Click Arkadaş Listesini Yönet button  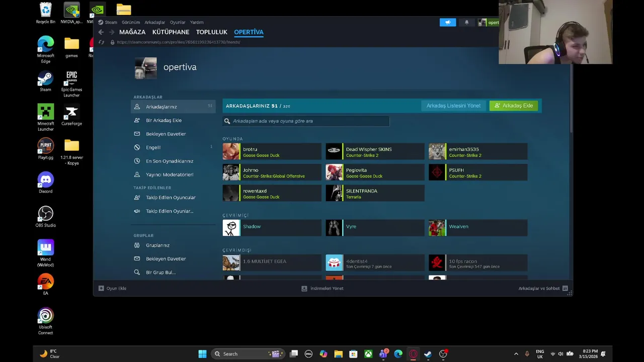tap(453, 106)
